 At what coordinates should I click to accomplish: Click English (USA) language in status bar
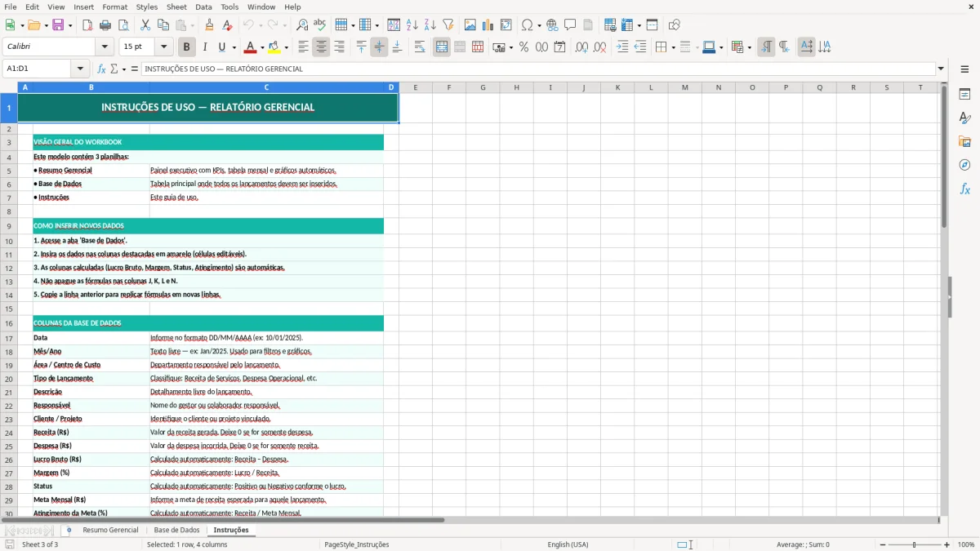pyautogui.click(x=568, y=544)
